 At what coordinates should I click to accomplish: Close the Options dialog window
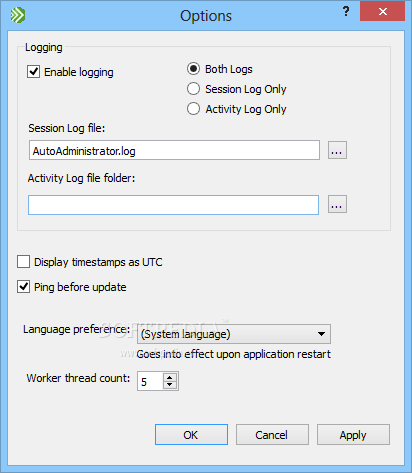pos(382,11)
